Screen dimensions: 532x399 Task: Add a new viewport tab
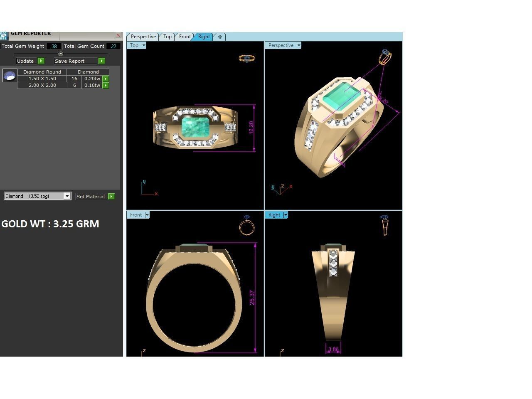pyautogui.click(x=220, y=37)
